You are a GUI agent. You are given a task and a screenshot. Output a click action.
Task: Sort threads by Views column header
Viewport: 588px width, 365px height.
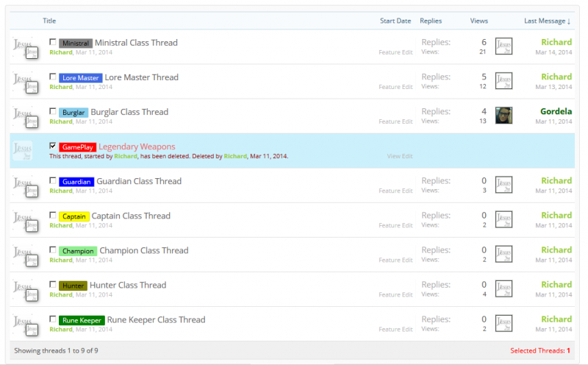[478, 21]
